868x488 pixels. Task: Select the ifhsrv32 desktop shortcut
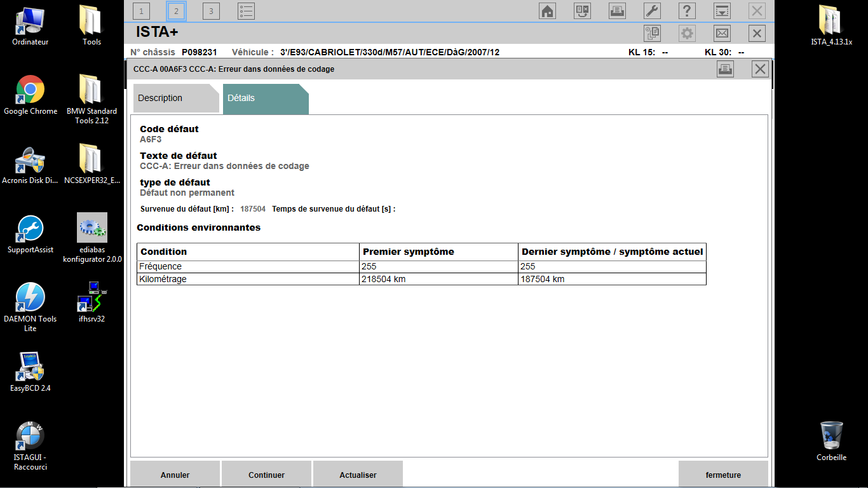pos(92,302)
